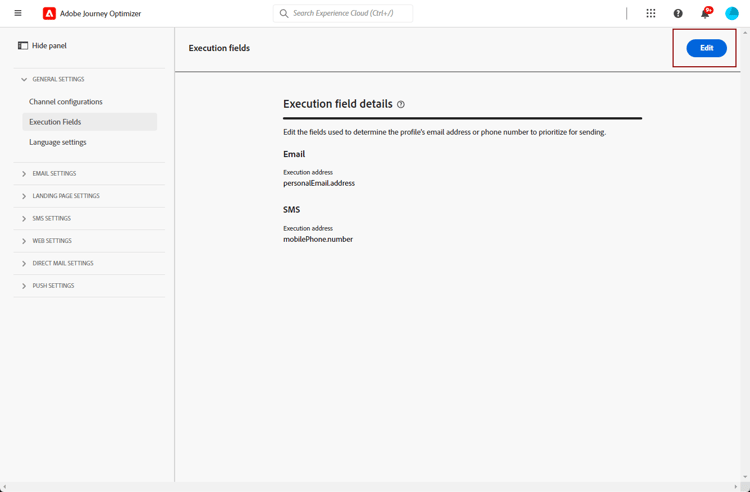Open Channel configurations menu item
This screenshot has width=750, height=492.
point(66,102)
